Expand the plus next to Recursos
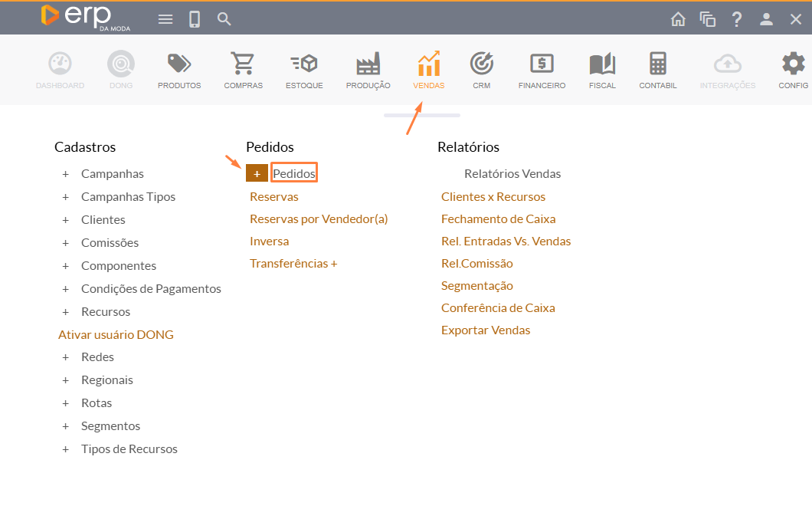The width and height of the screenshot is (812, 506). pyautogui.click(x=66, y=312)
